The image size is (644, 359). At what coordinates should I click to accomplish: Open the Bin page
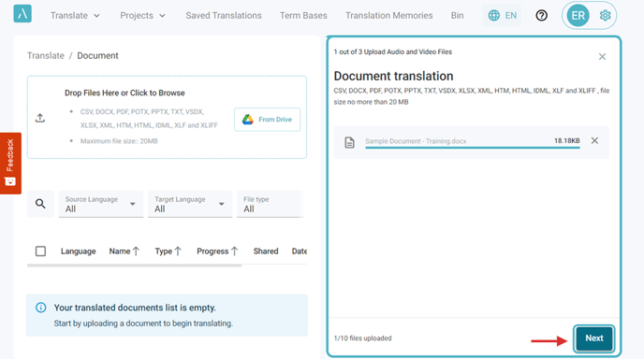pos(457,16)
